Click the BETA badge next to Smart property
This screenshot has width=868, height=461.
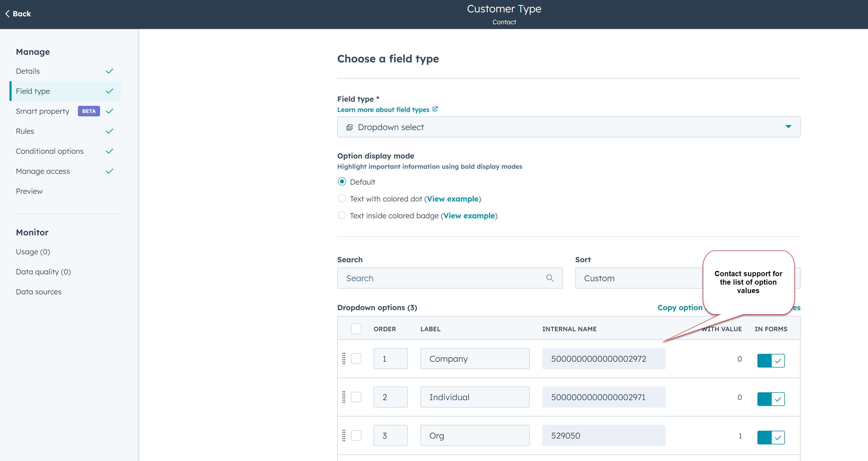(x=89, y=111)
